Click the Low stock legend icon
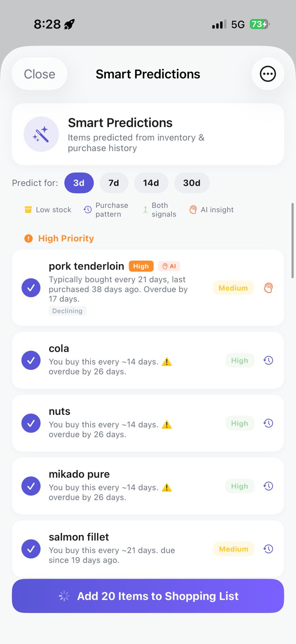The height and width of the screenshot is (644, 296). (x=28, y=209)
